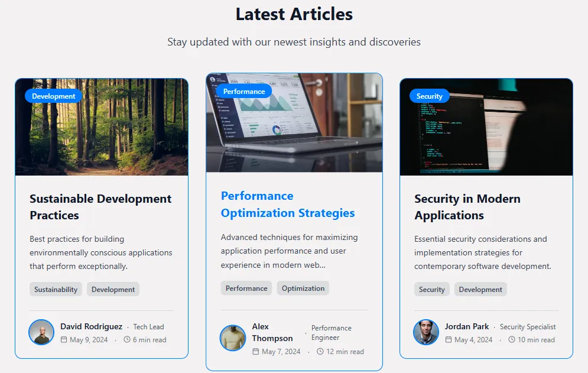Click Jordan Park's avatar photo

click(426, 332)
